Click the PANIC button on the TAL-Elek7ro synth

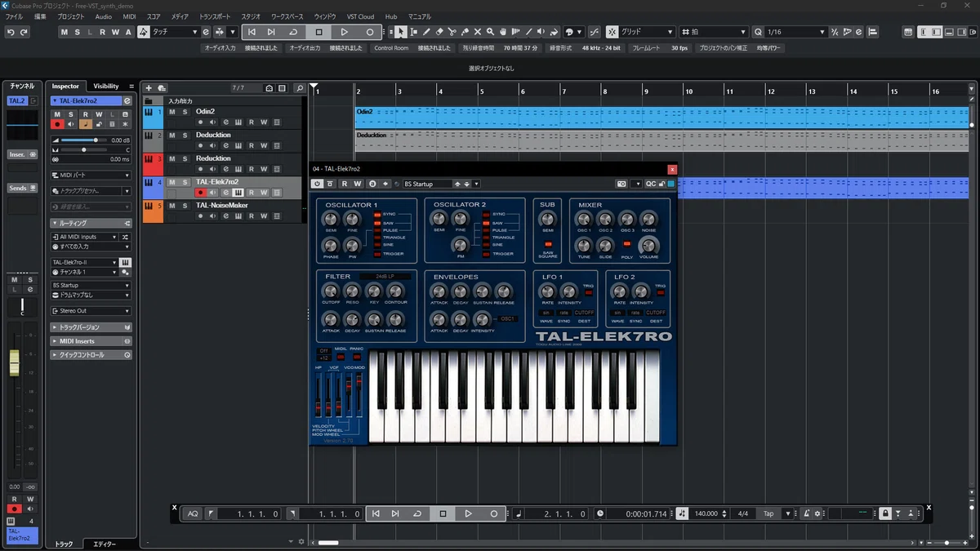tap(356, 357)
